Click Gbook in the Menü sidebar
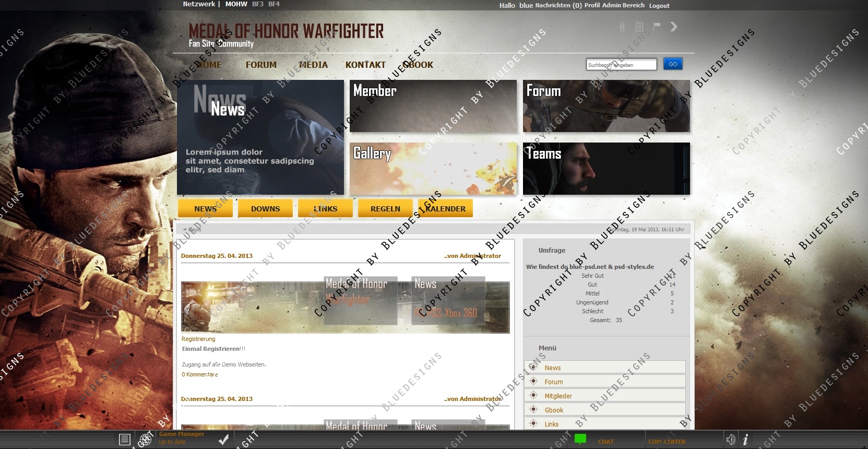 [x=554, y=410]
